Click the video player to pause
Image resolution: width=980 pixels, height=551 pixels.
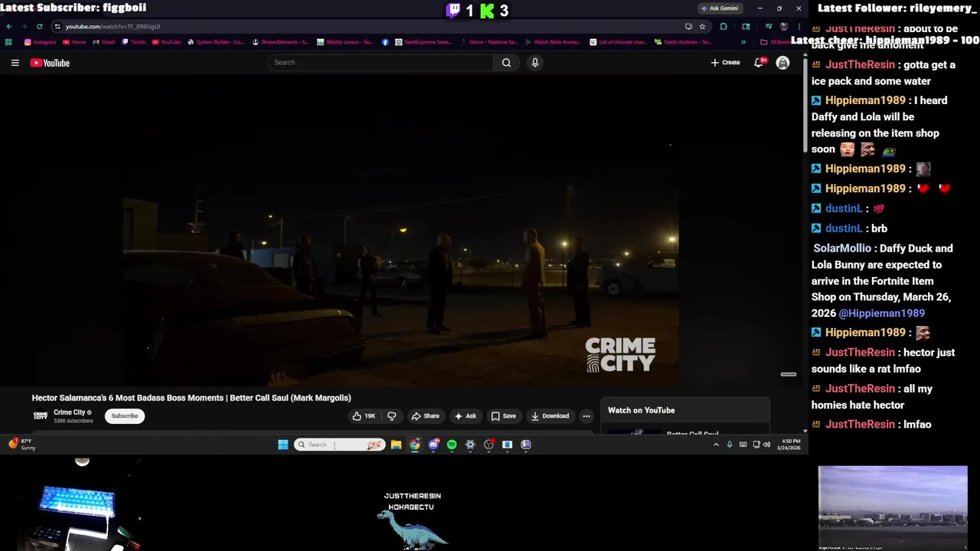coord(400,231)
